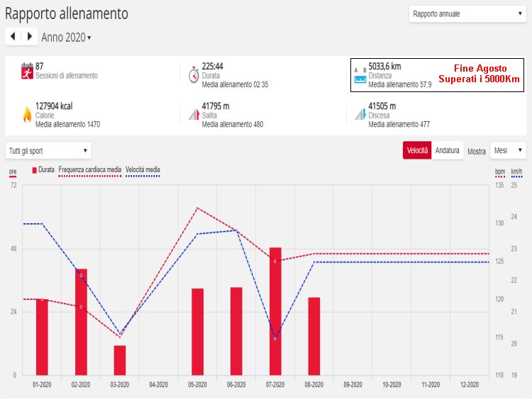Open the Tutti gli sport filter dropdown
This screenshot has height=399, width=532.
[48, 150]
